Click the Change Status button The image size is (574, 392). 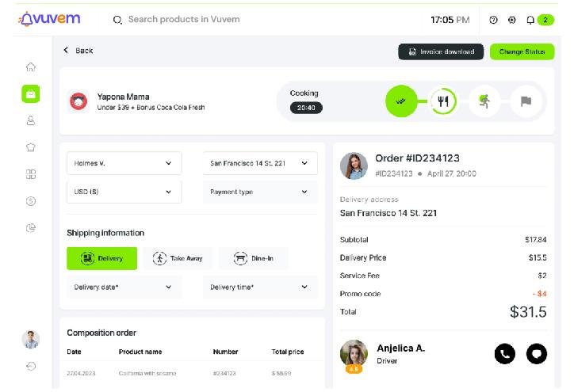[522, 51]
